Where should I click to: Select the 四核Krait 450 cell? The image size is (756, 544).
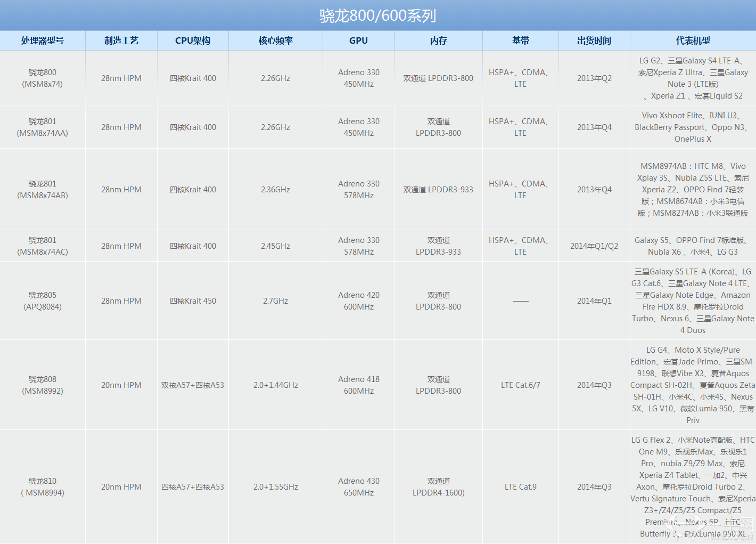tap(193, 301)
